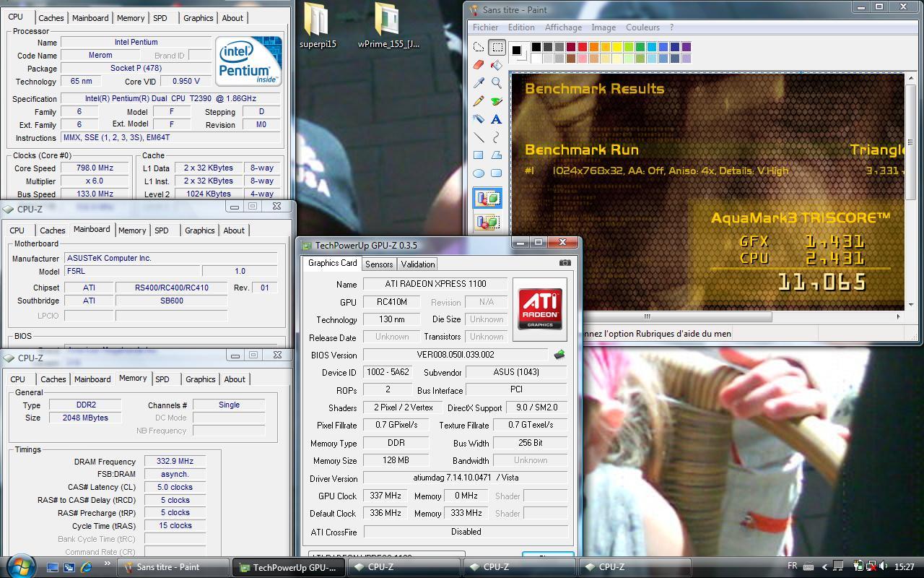This screenshot has width=924, height=578.
Task: Select the Rounded Rectangle tool
Action: tap(497, 173)
